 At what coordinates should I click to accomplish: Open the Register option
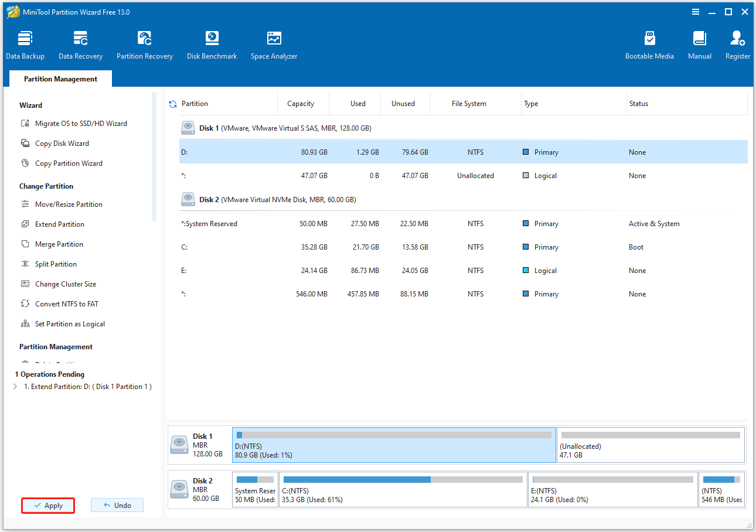coord(737,45)
